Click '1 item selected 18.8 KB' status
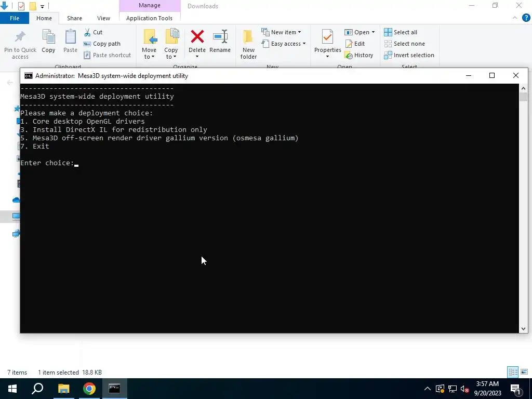This screenshot has width=532, height=399. pyautogui.click(x=70, y=372)
